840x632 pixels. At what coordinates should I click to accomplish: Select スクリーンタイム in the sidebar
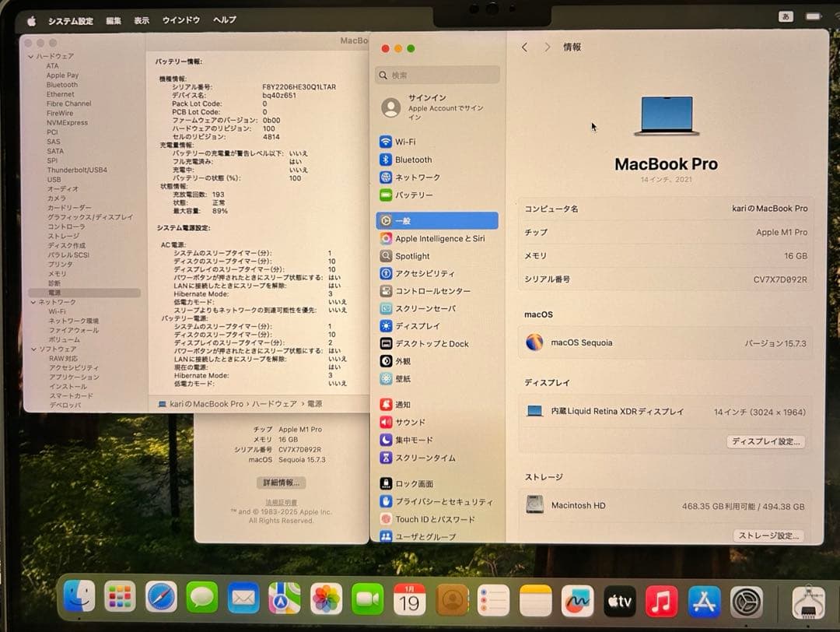424,458
